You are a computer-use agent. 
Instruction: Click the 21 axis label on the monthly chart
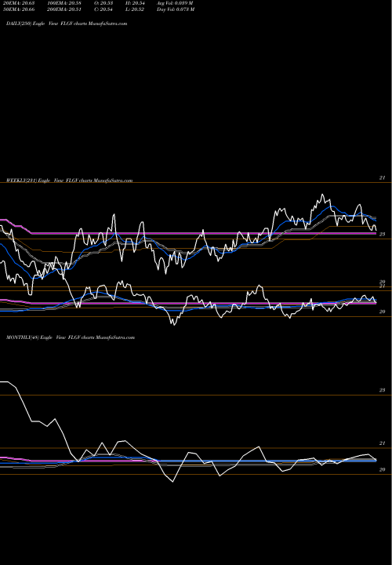tap(383, 443)
